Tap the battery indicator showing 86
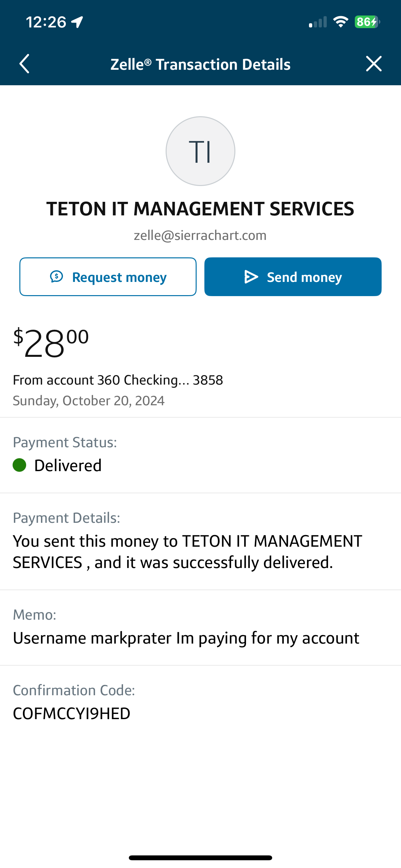401x868 pixels. click(367, 22)
